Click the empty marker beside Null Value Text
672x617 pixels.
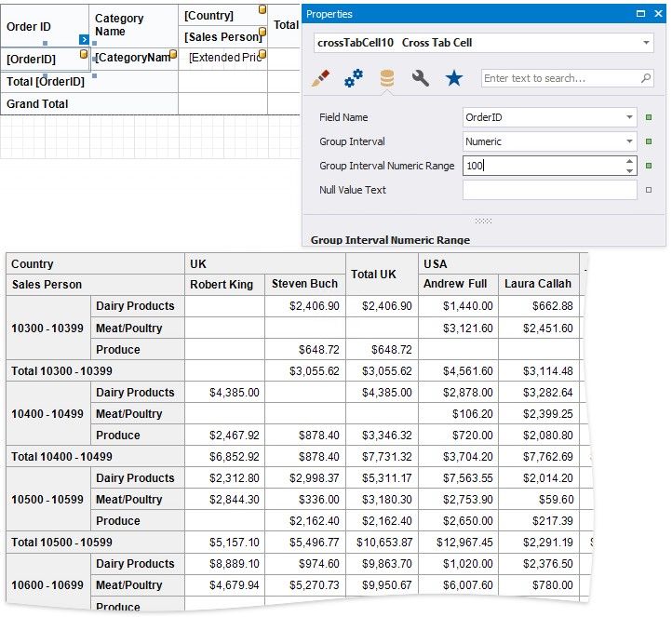click(649, 190)
